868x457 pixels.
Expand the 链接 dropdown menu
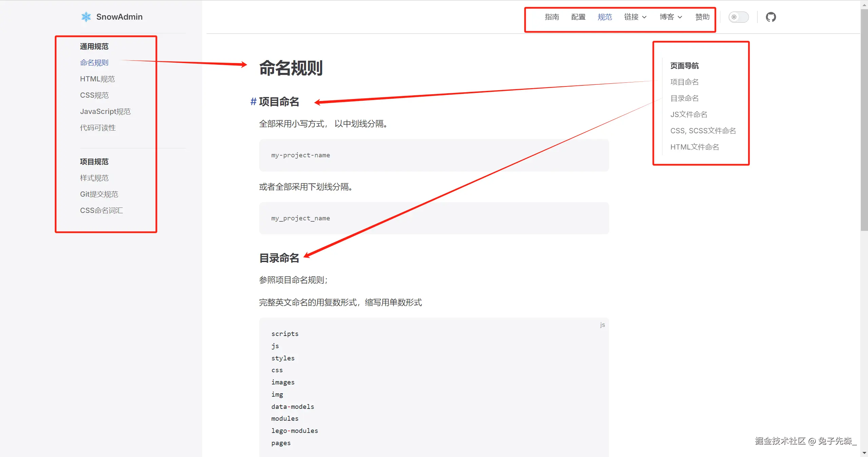(635, 17)
